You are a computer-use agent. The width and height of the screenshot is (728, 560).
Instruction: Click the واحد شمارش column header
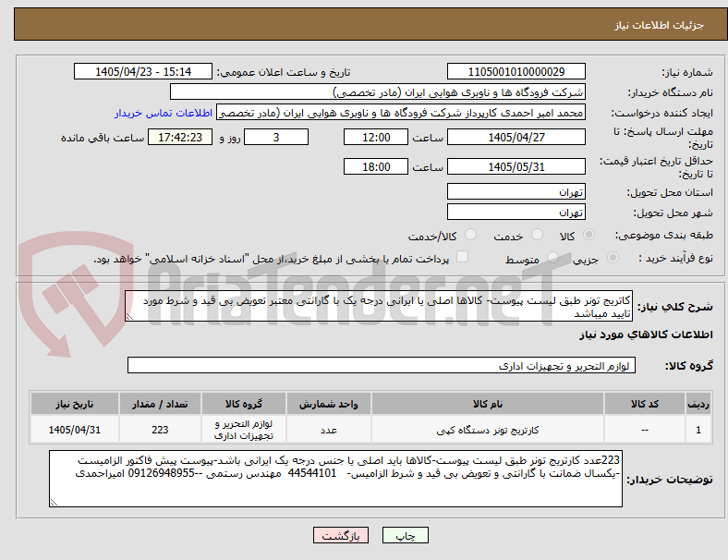coord(329,404)
